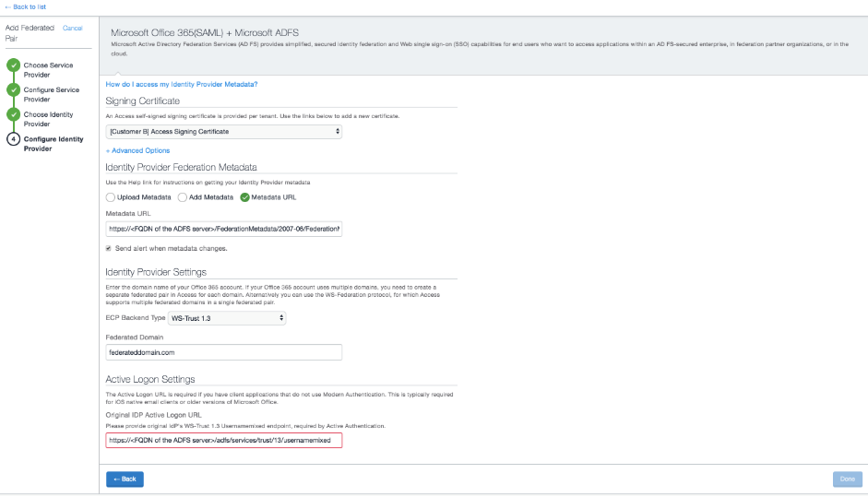Expand Advanced Options
868x497 pixels.
coord(137,150)
